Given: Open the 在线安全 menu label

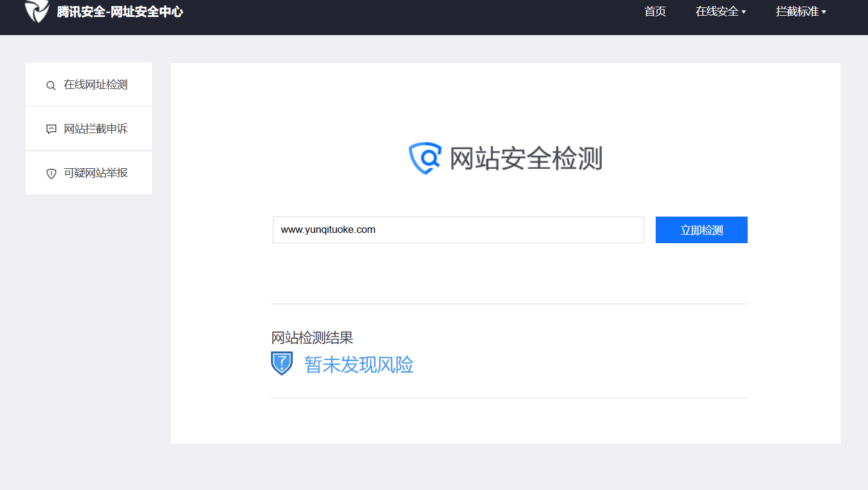Looking at the screenshot, I should pyautogui.click(x=717, y=11).
